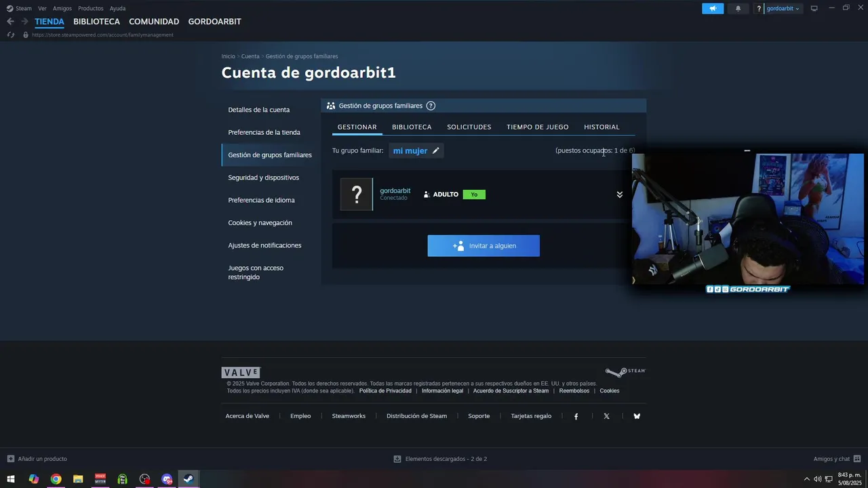Open Cookies y navegación
Screen dimensions: 868x488
[260, 222]
